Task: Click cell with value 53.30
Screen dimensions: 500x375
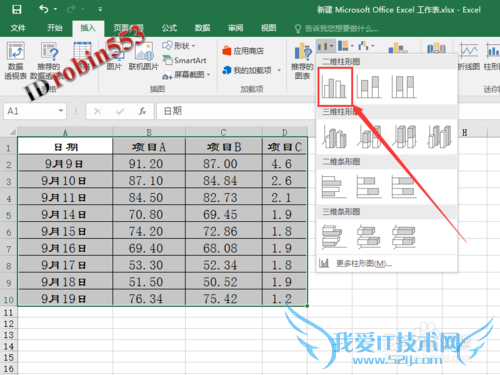Action: pos(149,265)
